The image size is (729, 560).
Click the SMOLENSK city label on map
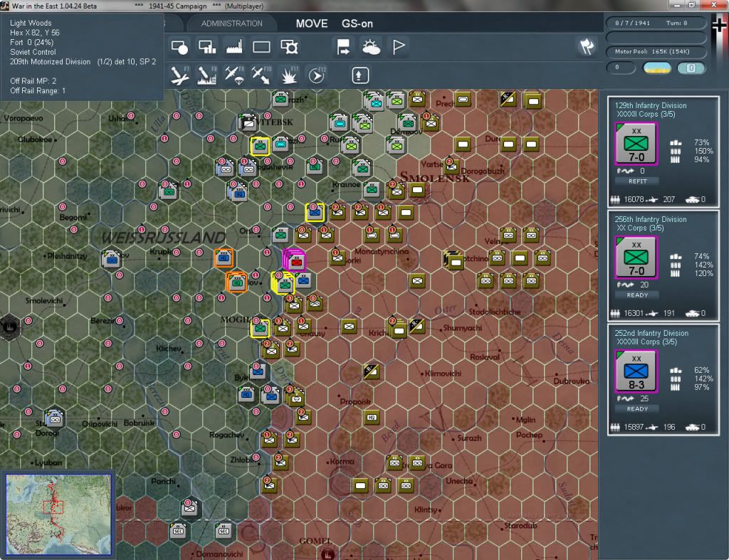point(435,177)
